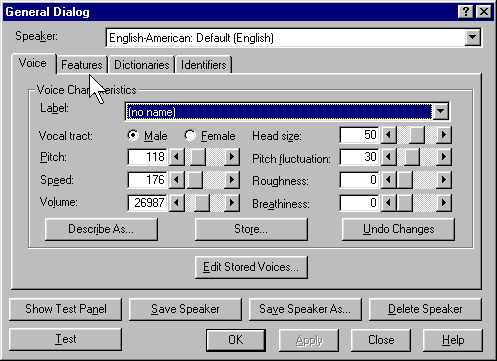
Task: Decrease Head size with left arrow
Action: tap(388, 135)
